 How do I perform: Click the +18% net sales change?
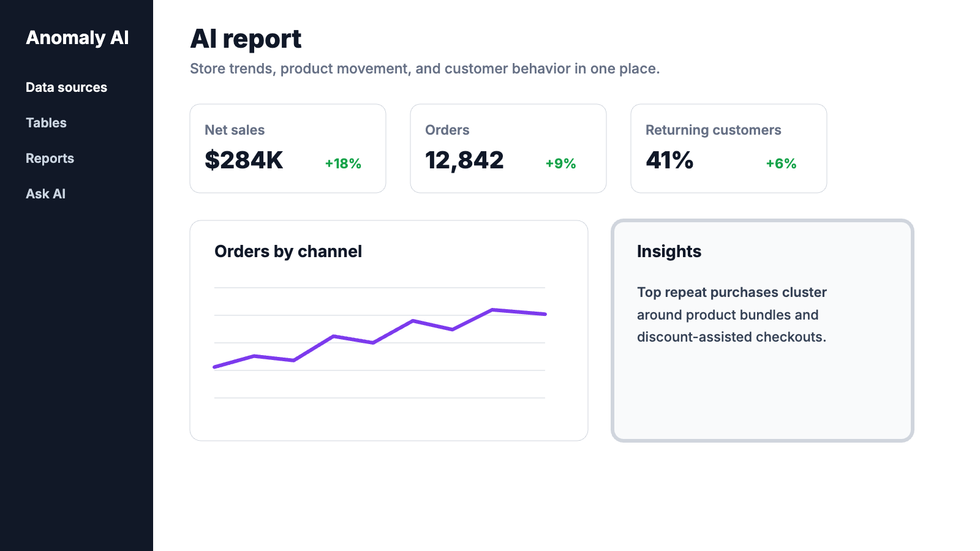click(x=343, y=163)
